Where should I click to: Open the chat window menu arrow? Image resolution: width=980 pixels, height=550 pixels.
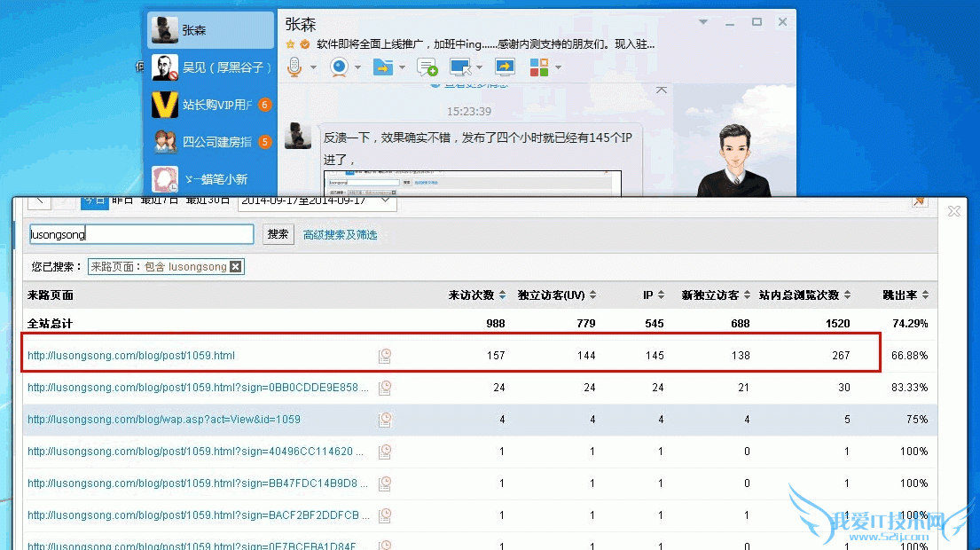coord(702,22)
